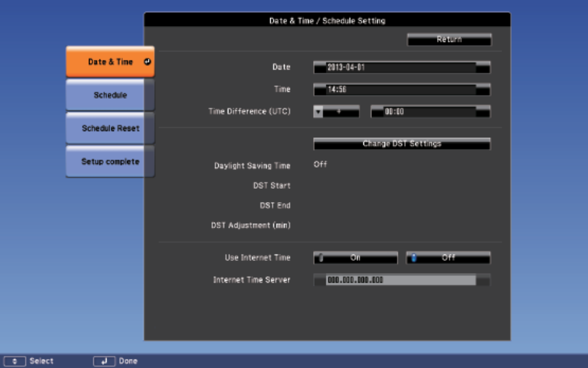Click the Time Difference (UTC) label

pyautogui.click(x=249, y=111)
